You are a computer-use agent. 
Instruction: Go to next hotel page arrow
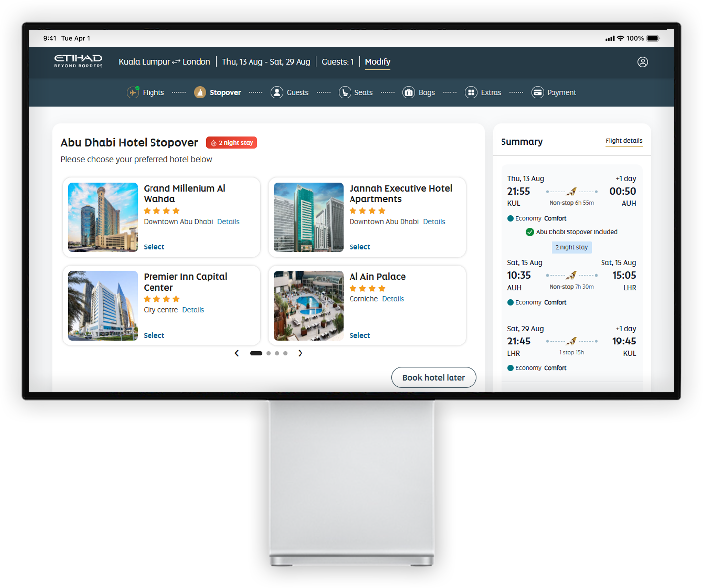point(300,353)
